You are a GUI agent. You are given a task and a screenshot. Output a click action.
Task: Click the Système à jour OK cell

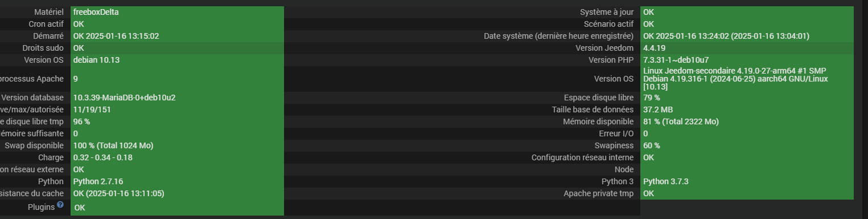(747, 12)
